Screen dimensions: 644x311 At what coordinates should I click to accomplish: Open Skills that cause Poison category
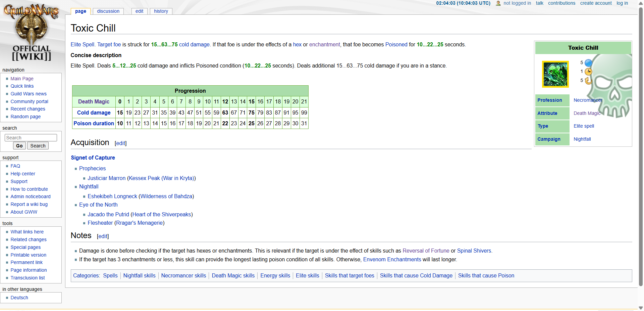(x=486, y=276)
